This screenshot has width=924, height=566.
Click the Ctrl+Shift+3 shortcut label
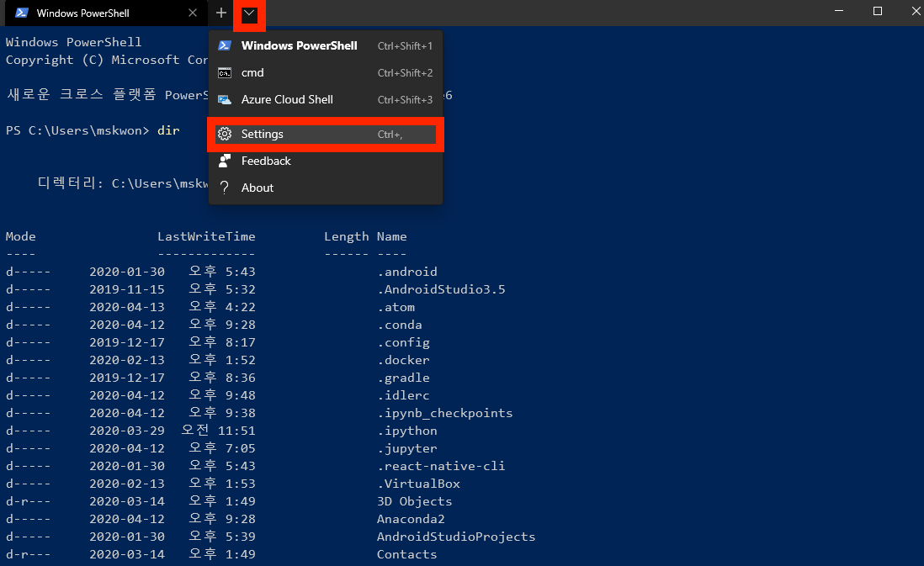coord(405,100)
